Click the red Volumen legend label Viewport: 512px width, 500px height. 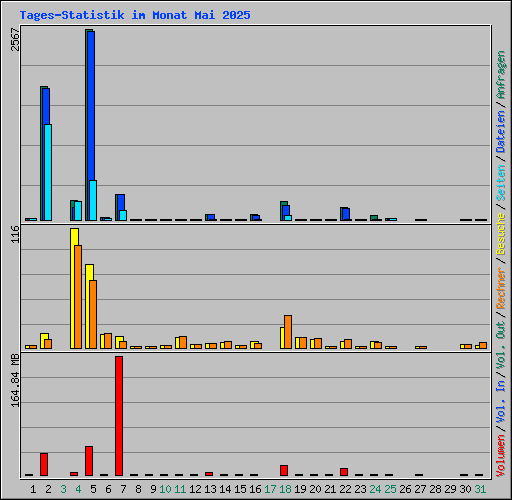click(x=501, y=456)
